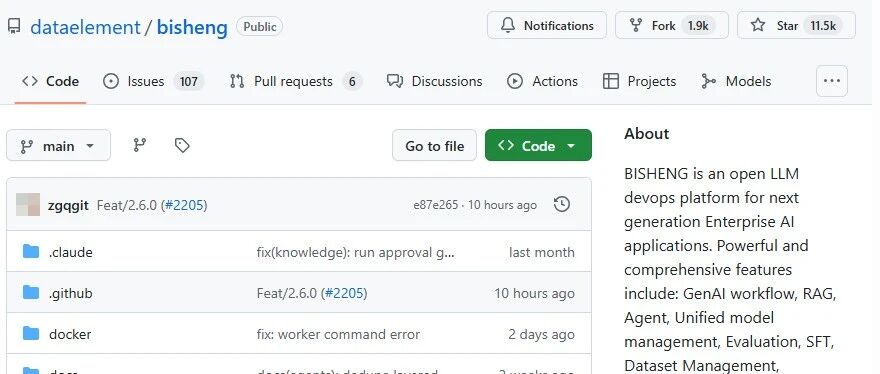Click the Notifications bell button
Image resolution: width=880 pixels, height=374 pixels.
[x=547, y=25]
